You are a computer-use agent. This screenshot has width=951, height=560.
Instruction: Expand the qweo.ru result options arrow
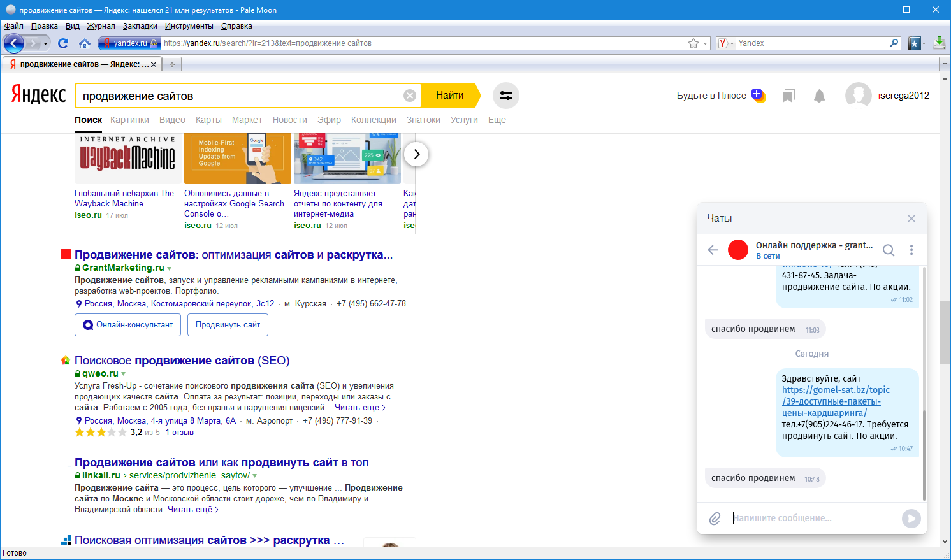click(123, 374)
